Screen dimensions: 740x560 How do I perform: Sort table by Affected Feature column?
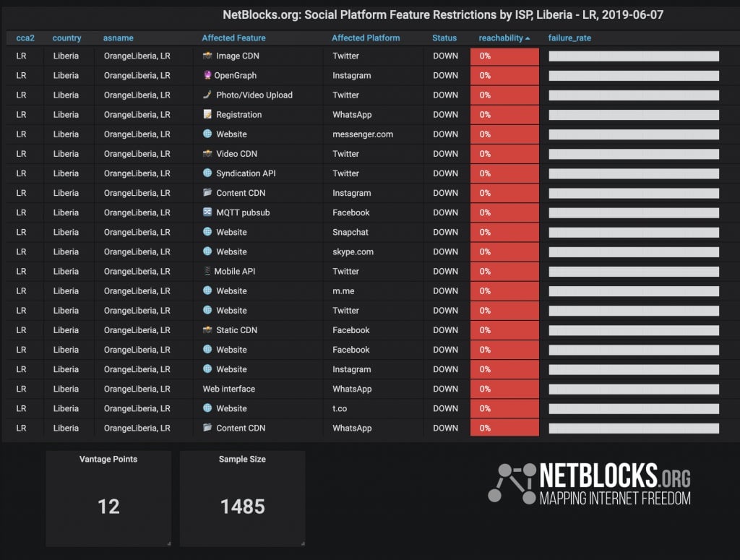click(233, 38)
